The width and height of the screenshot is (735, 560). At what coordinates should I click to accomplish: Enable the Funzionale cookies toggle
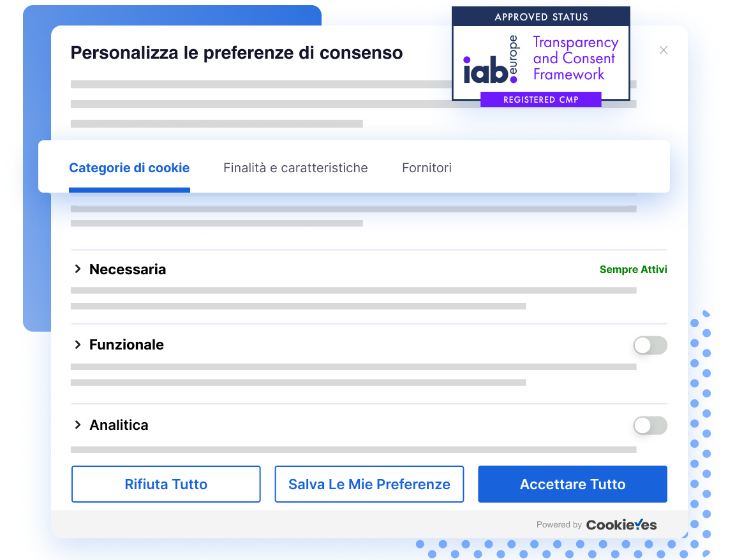click(650, 345)
